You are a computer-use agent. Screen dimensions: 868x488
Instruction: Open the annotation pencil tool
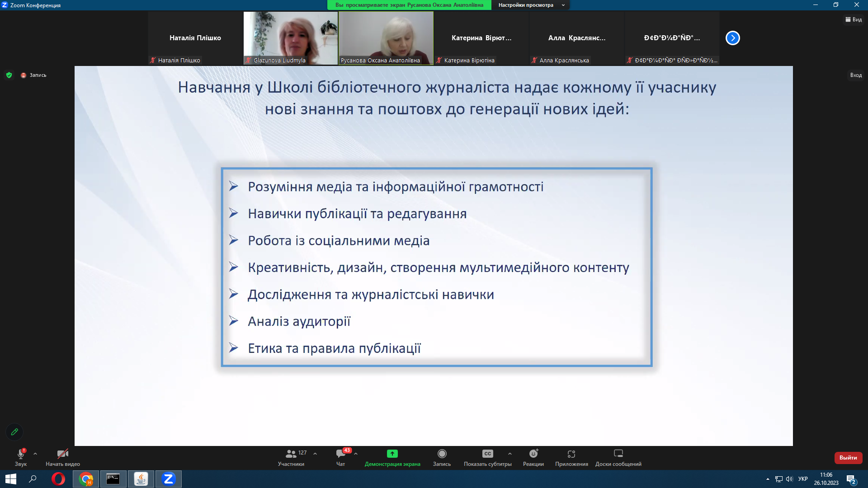(14, 432)
